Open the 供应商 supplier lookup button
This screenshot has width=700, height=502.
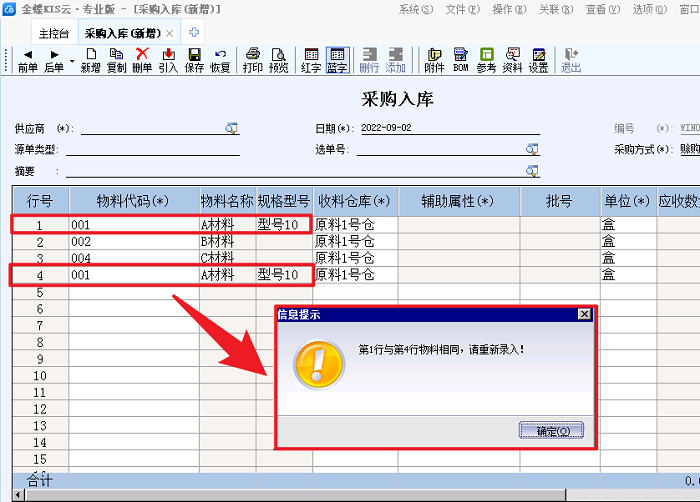click(x=232, y=129)
